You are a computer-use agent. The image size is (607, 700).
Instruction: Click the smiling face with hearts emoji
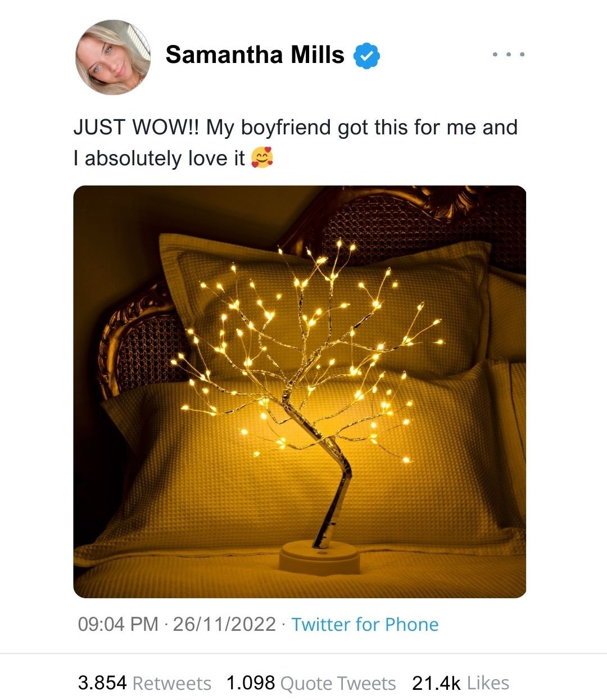(262, 158)
